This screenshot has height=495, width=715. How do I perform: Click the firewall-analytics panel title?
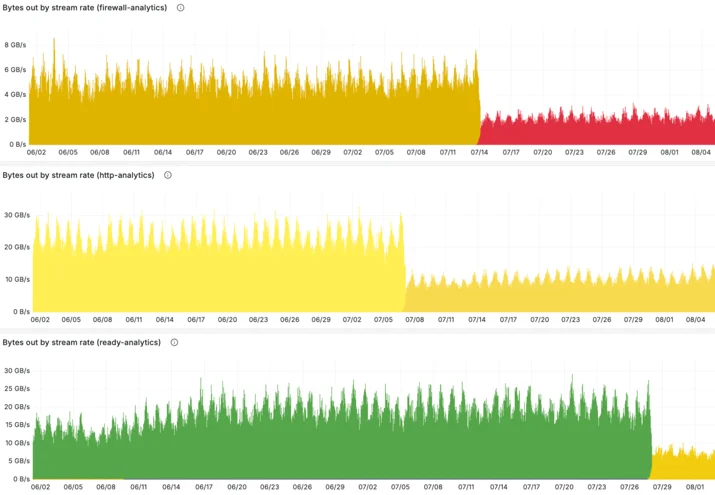pos(85,8)
